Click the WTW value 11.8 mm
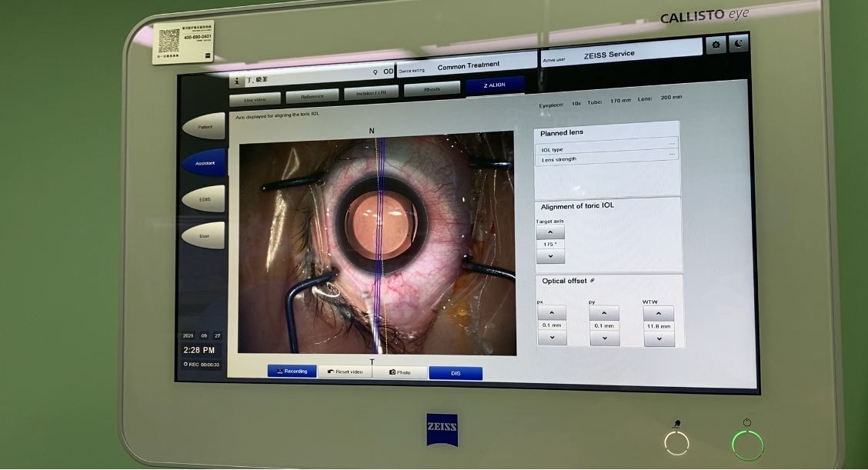The width and height of the screenshot is (868, 470). click(659, 326)
